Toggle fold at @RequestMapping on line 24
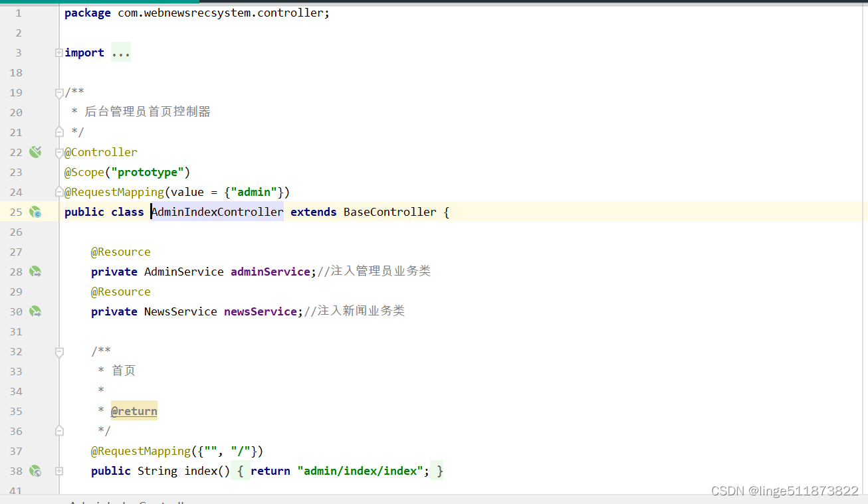Image resolution: width=868 pixels, height=504 pixels. pos(59,192)
